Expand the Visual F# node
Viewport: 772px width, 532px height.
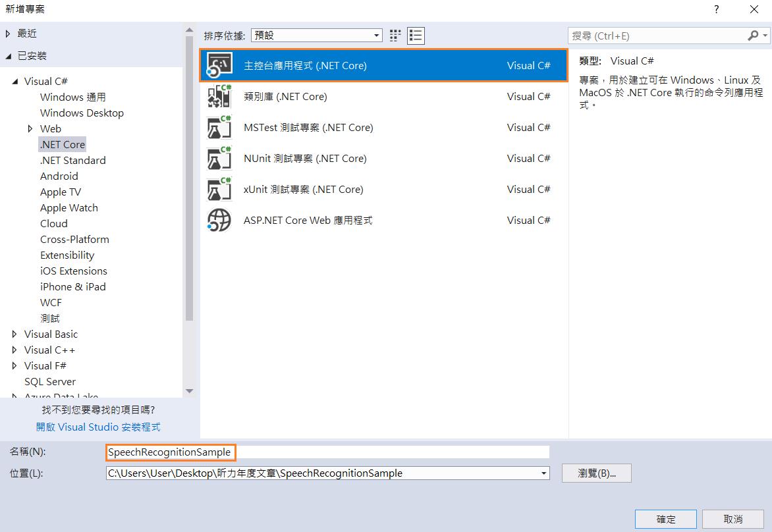point(14,365)
